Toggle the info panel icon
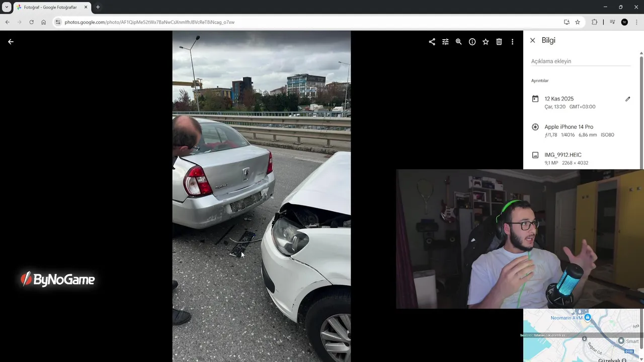This screenshot has height=362, width=644. coord(472,42)
